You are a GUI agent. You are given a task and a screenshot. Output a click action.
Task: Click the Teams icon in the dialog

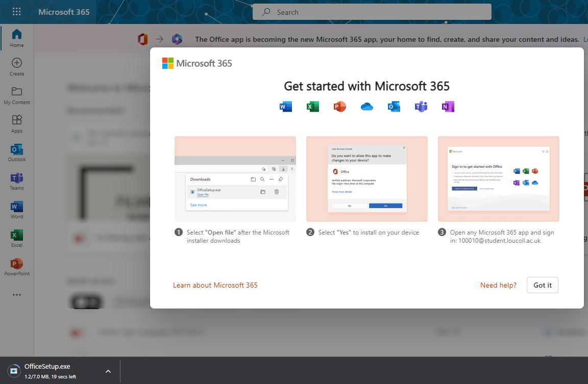point(421,107)
